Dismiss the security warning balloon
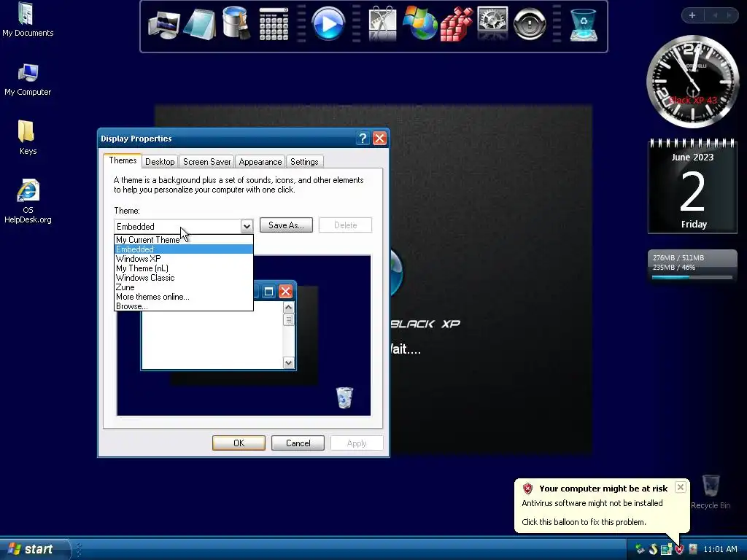Screen dimensions: 747x560 tap(681, 487)
